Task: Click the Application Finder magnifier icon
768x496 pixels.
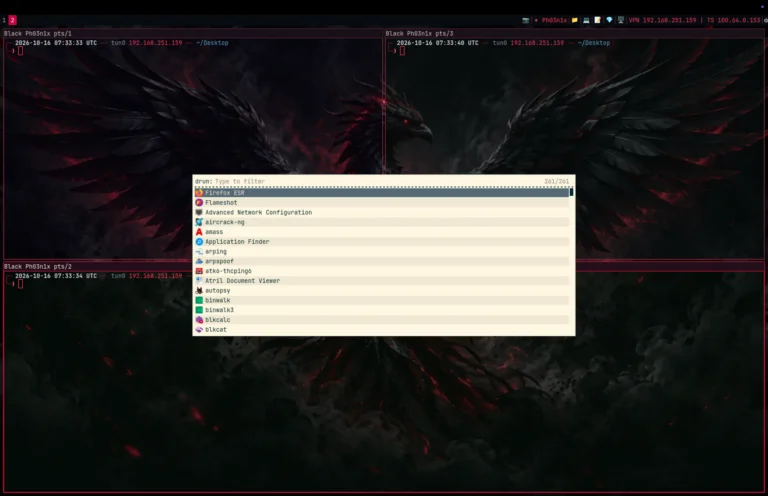Action: [x=199, y=242]
